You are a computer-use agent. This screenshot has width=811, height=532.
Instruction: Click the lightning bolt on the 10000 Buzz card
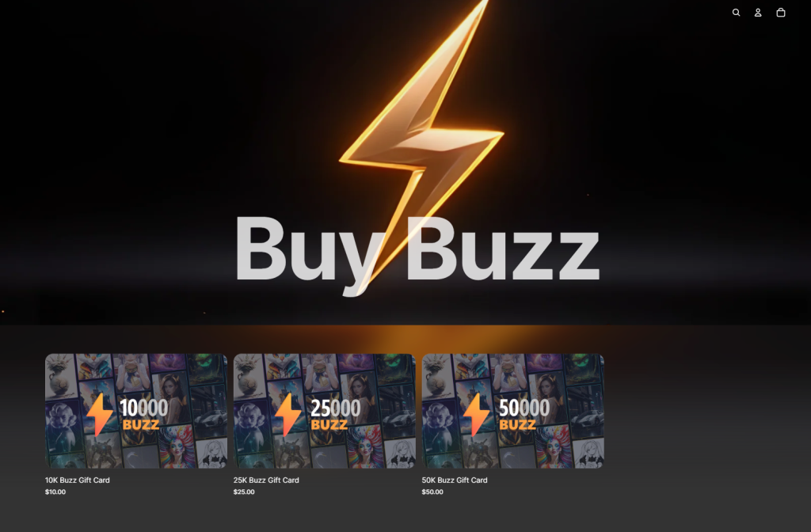pos(99,415)
